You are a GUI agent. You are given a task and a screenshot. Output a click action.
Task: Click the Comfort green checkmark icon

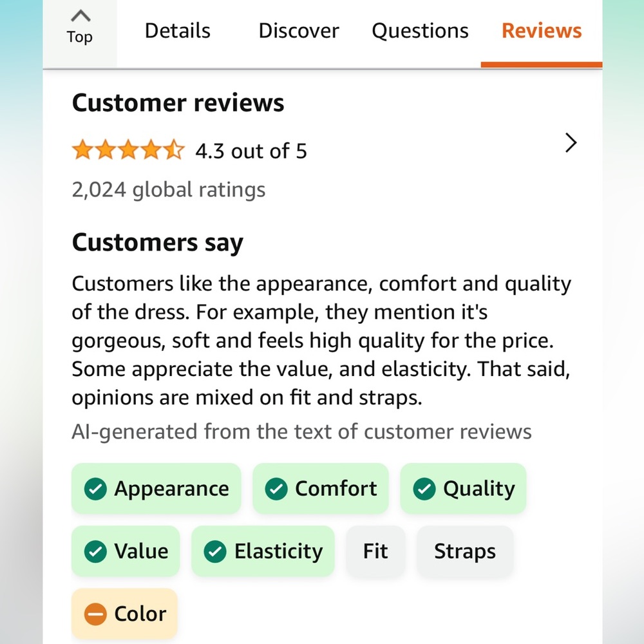(276, 489)
